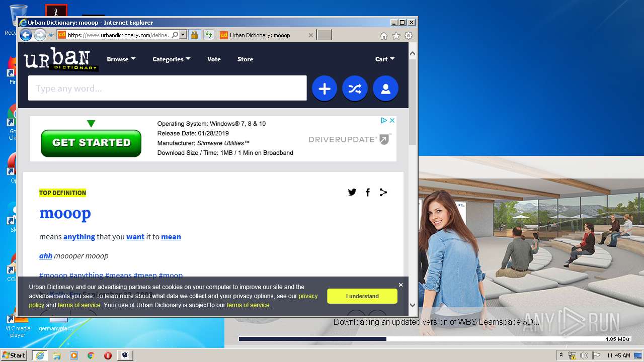Open a new blank tab
The width and height of the screenshot is (644, 362).
coord(325,35)
